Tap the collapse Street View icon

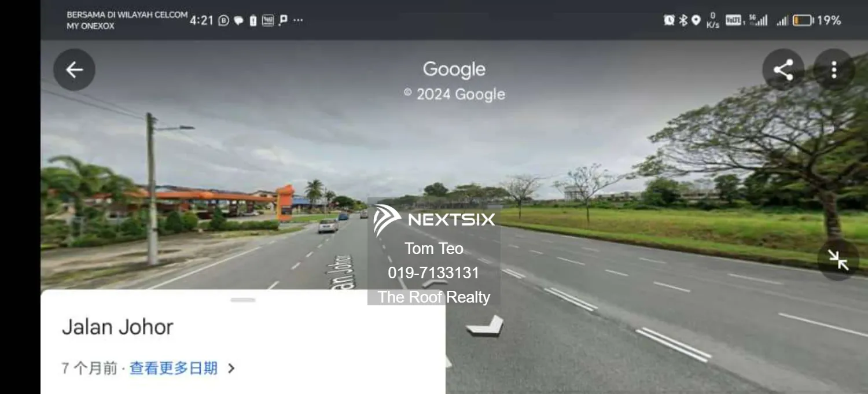click(x=838, y=260)
